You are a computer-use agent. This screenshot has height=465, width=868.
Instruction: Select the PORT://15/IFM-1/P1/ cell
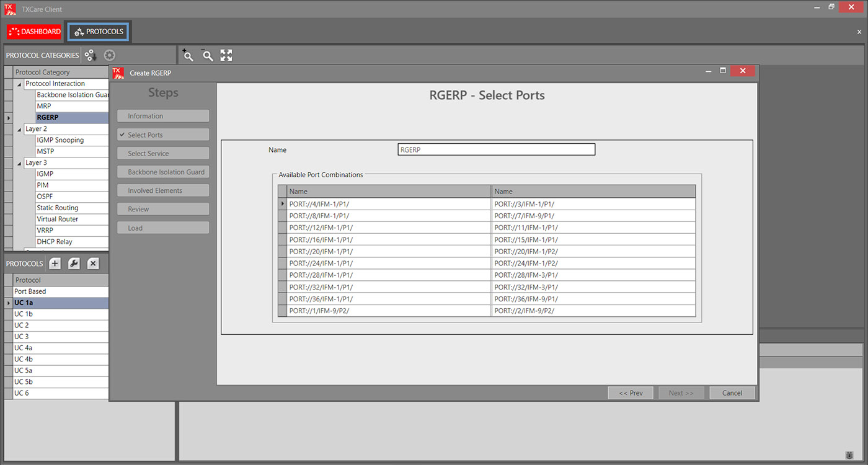(x=594, y=239)
